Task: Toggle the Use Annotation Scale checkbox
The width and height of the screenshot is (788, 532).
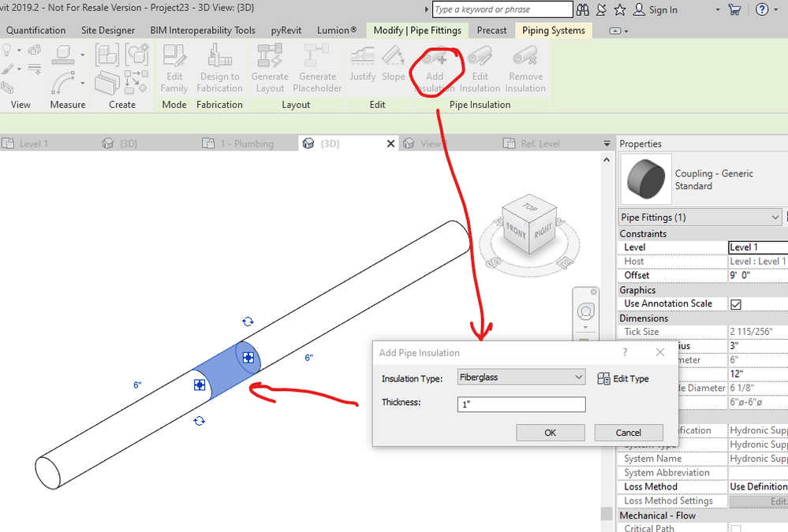Action: click(736, 304)
